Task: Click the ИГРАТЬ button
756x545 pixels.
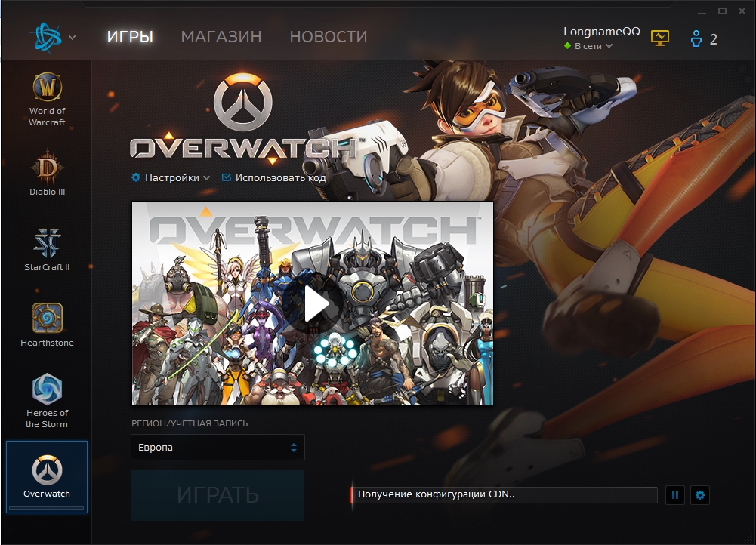Action: pos(218,495)
